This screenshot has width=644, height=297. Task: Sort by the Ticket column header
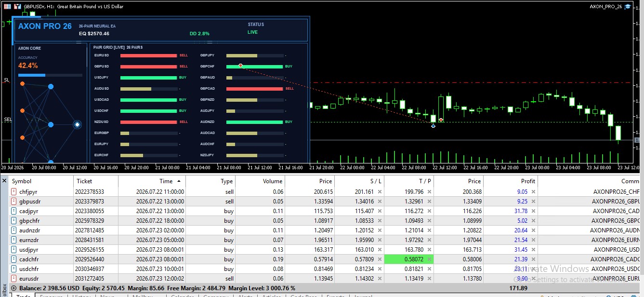95,181
